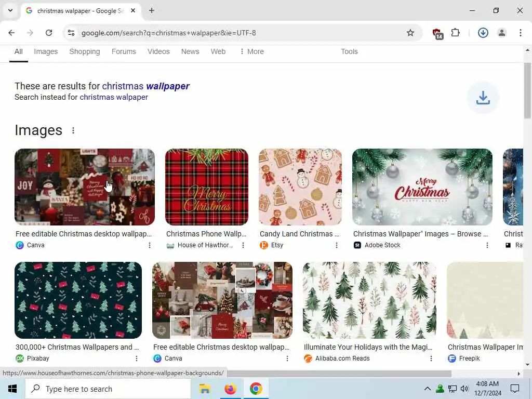Reload the current page
The width and height of the screenshot is (532, 399).
click(x=49, y=33)
